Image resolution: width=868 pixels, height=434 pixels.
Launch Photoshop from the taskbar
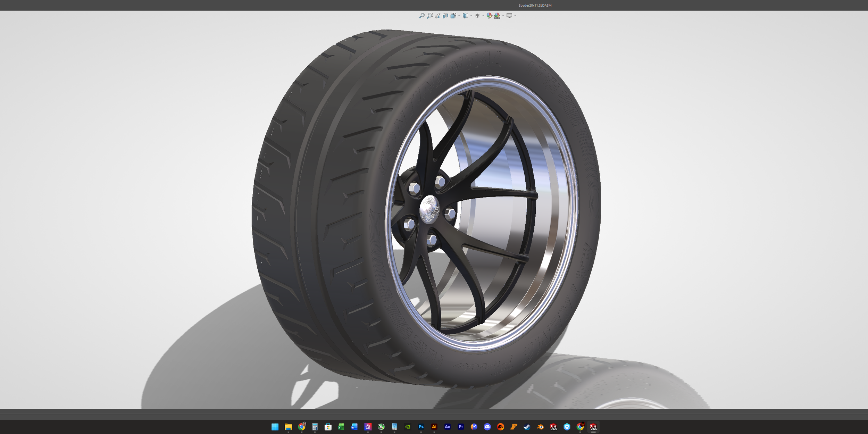point(421,427)
